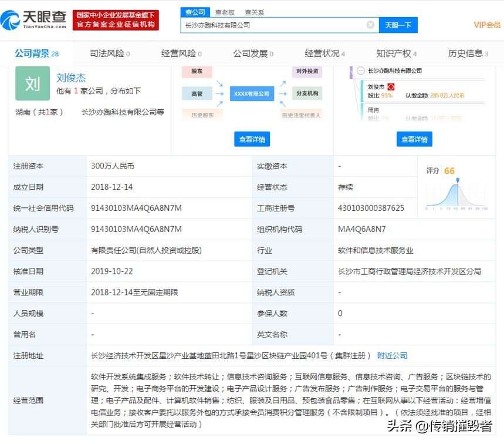Click 认缴金额 285.0万人民币 for 刘俊杰
Viewport: 504px width, 444px height.
coord(435,96)
